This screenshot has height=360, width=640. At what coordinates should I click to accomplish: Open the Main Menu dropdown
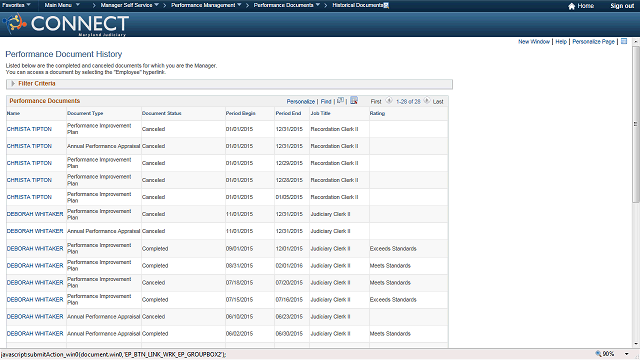click(62, 5)
